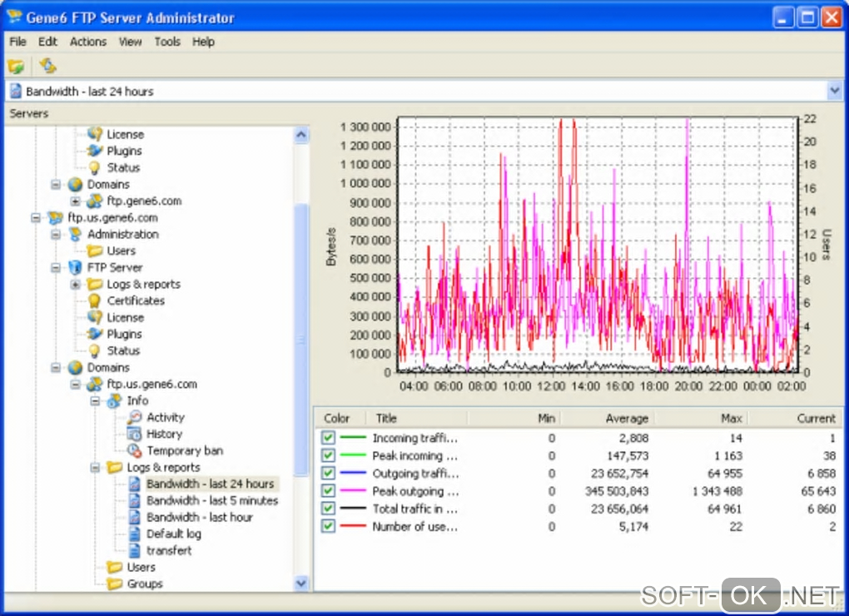Viewport: 849px width, 616px height.
Task: Uncheck the Incoming traffic series checkbox
Action: coord(328,438)
